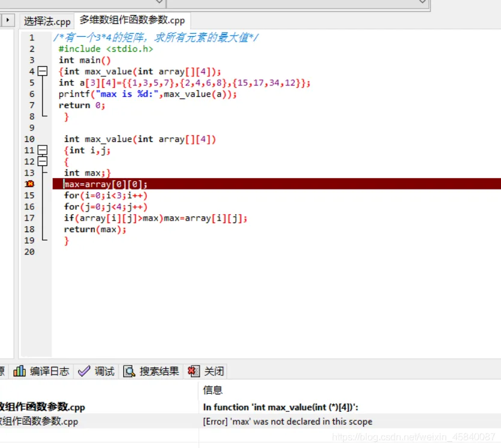Screen dimensions: 501x448
Task: Click the int max;} line
Action: coord(87,173)
